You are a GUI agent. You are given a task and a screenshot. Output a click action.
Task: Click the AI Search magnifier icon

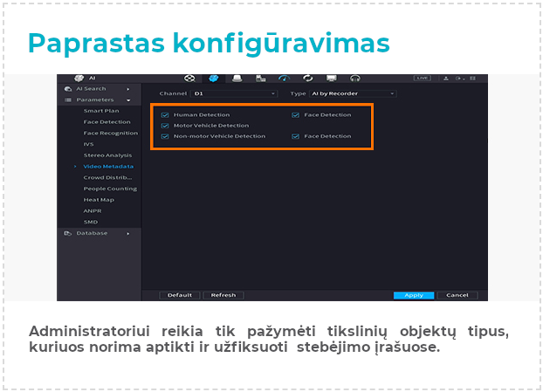click(68, 89)
